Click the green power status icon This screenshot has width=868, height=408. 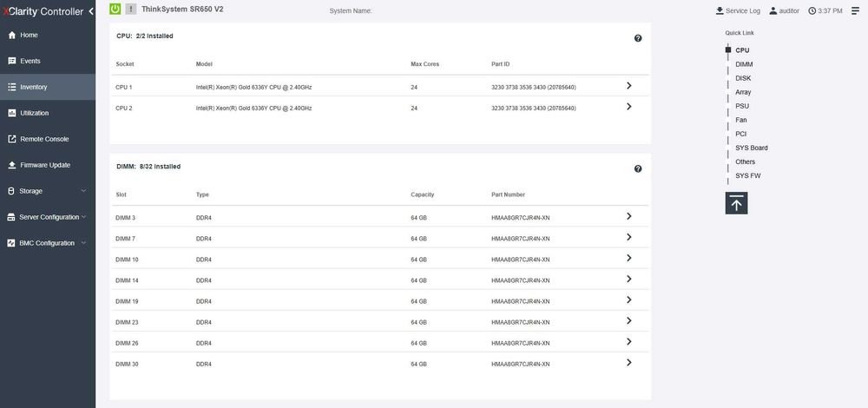coord(115,9)
